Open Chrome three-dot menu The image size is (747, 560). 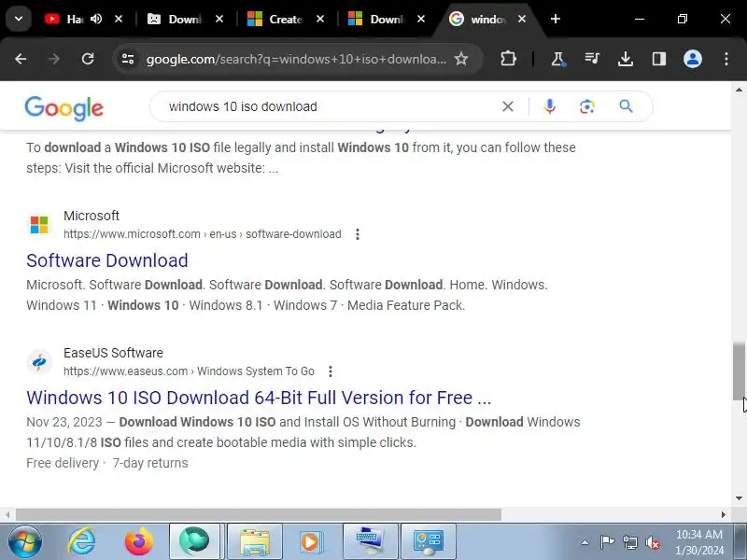pos(726,59)
